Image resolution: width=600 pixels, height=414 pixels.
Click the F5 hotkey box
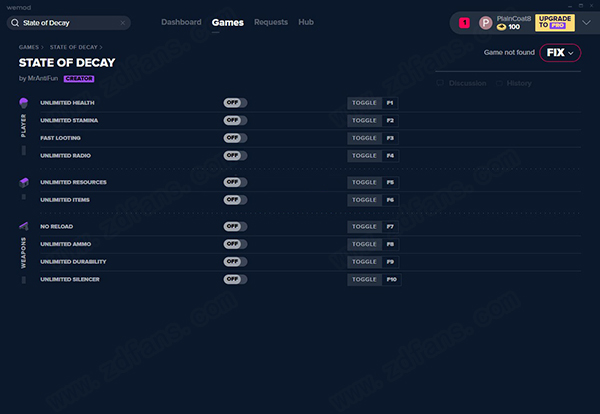click(390, 183)
